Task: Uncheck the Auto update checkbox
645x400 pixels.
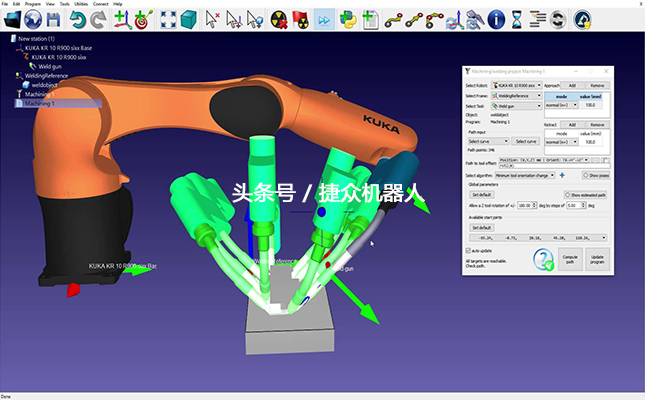Action: tap(469, 250)
